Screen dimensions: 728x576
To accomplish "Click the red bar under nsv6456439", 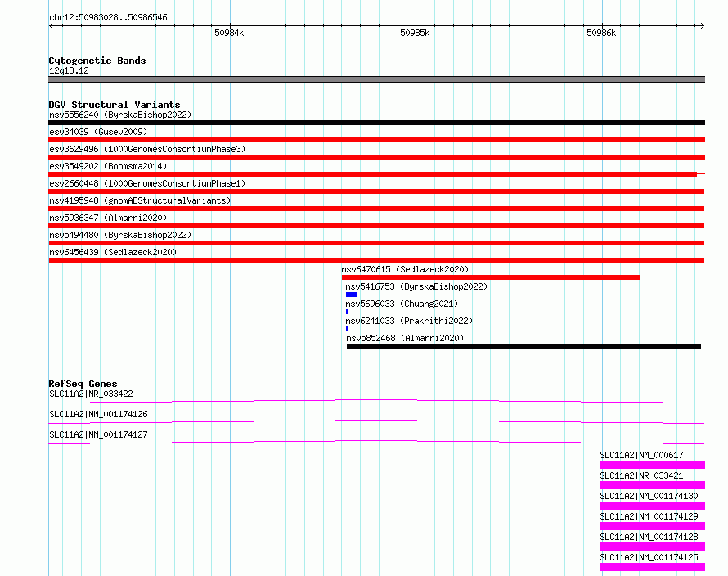I will [376, 260].
